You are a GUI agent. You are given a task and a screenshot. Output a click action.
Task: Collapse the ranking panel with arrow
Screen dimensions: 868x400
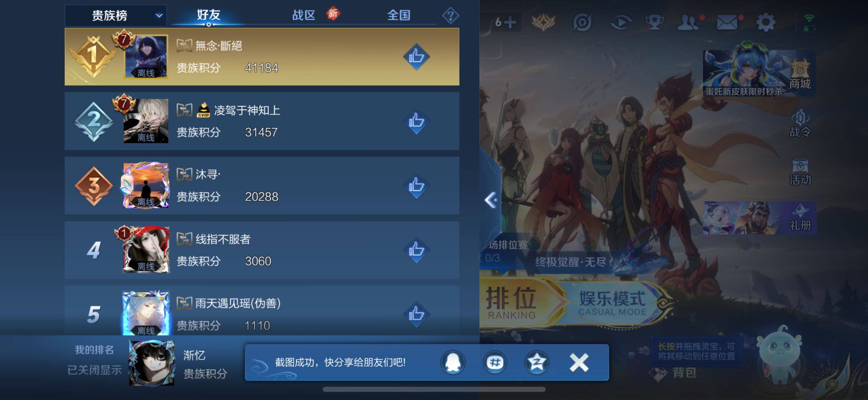(491, 200)
